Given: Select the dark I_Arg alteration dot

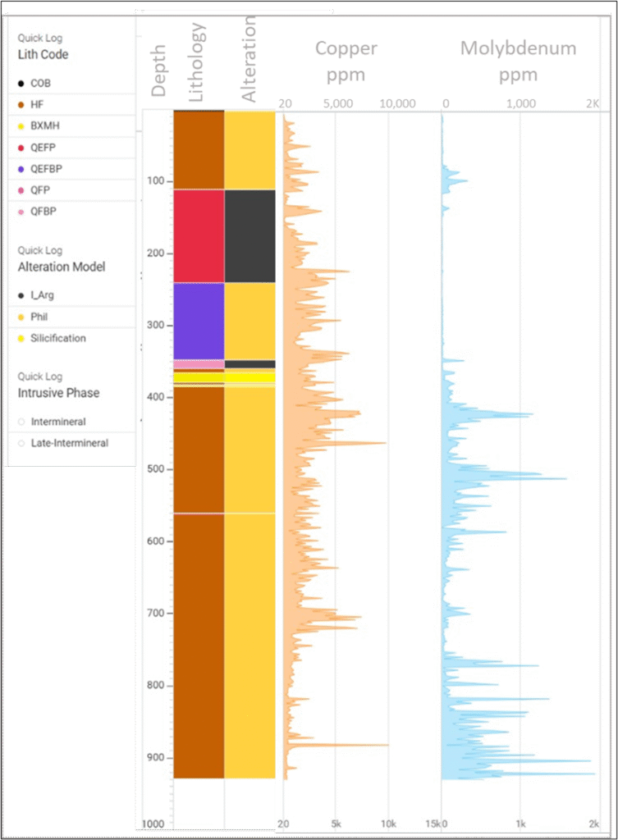Looking at the screenshot, I should click(x=21, y=295).
